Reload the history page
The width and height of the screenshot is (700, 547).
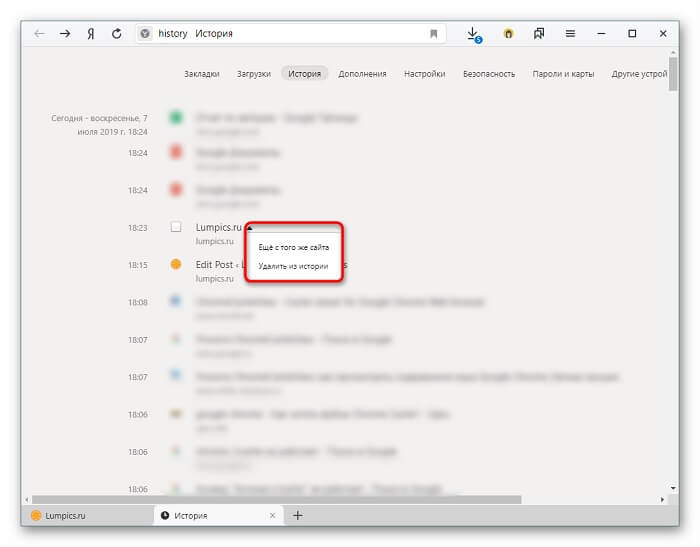(117, 33)
